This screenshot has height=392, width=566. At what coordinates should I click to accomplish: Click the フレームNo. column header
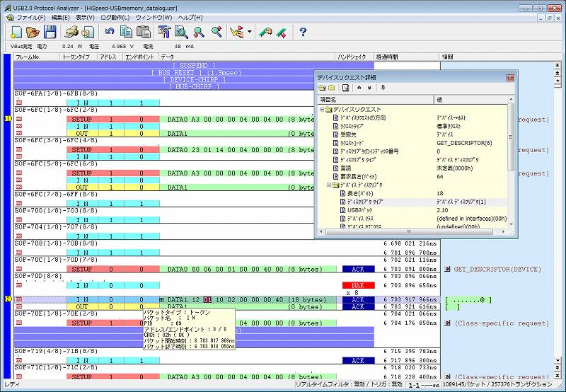(36, 57)
